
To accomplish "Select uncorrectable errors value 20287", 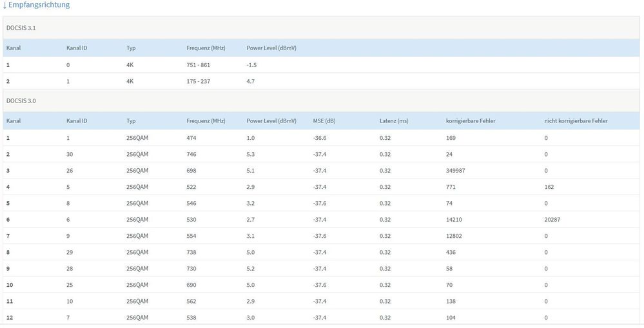I will click(552, 220).
